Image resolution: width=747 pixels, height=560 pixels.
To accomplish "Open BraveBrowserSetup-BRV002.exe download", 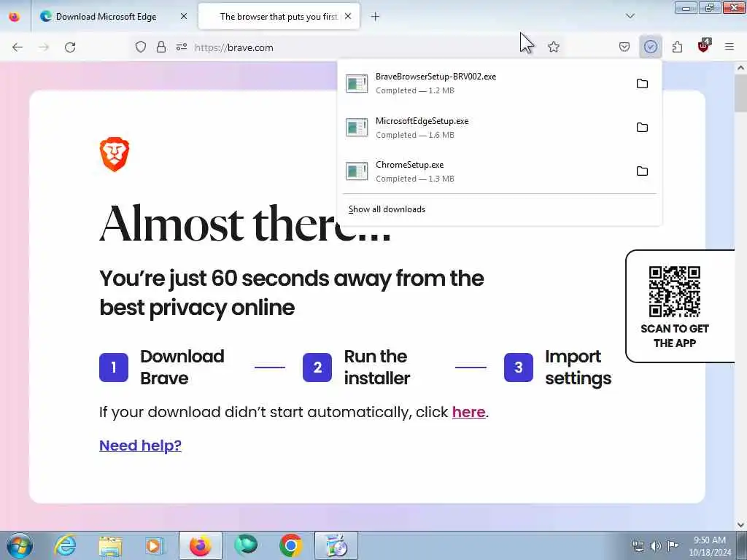I will (484, 83).
